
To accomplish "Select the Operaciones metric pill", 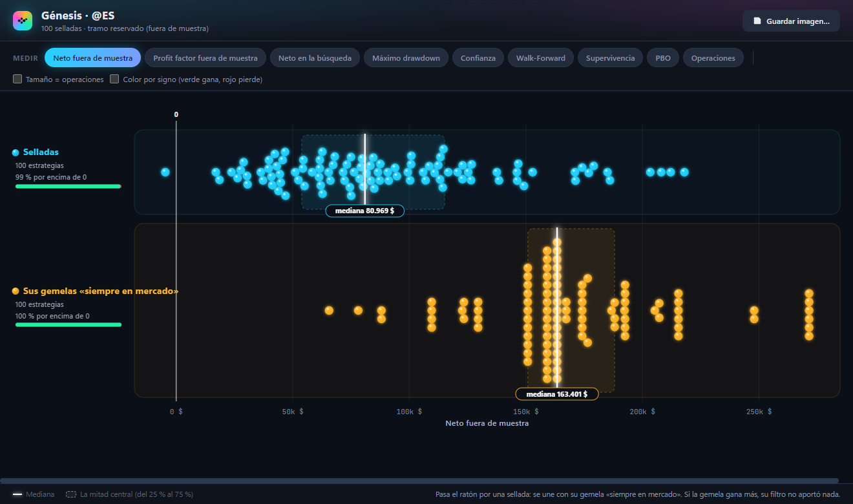I will pos(713,58).
